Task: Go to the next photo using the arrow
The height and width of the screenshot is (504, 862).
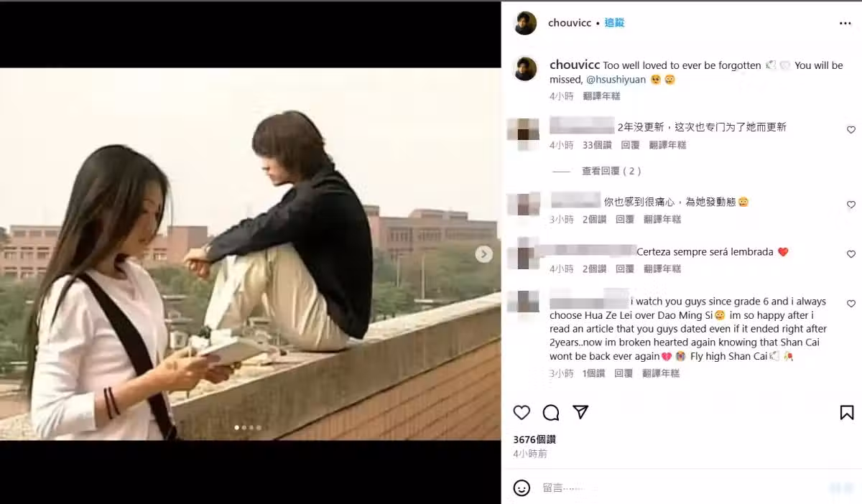Action: pos(484,253)
